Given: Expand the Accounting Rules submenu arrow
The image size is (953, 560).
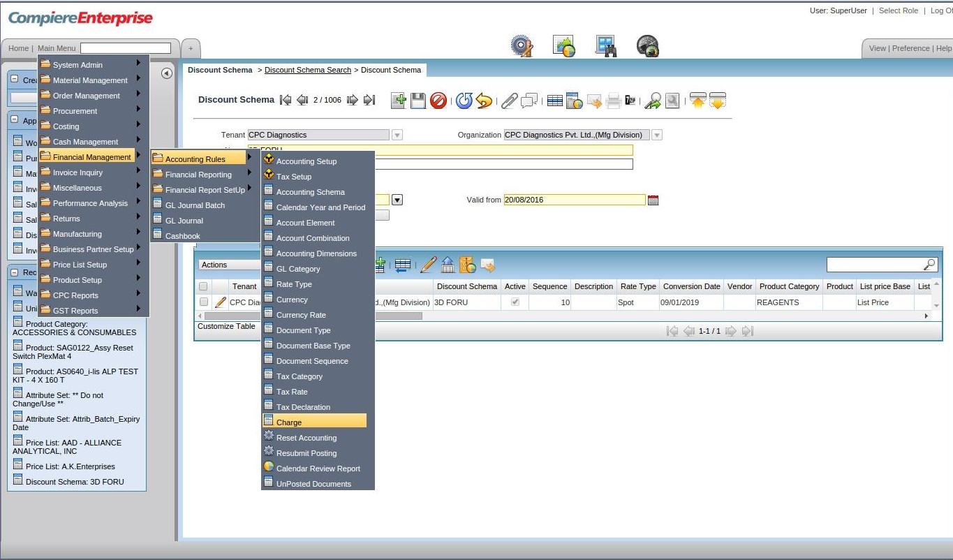Looking at the screenshot, I should click(249, 157).
